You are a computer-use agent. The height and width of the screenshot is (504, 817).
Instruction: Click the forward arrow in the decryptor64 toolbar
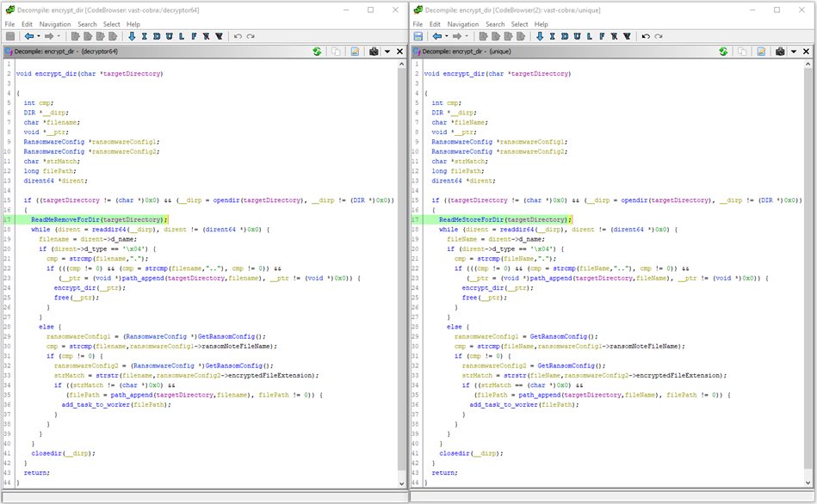pos(48,36)
